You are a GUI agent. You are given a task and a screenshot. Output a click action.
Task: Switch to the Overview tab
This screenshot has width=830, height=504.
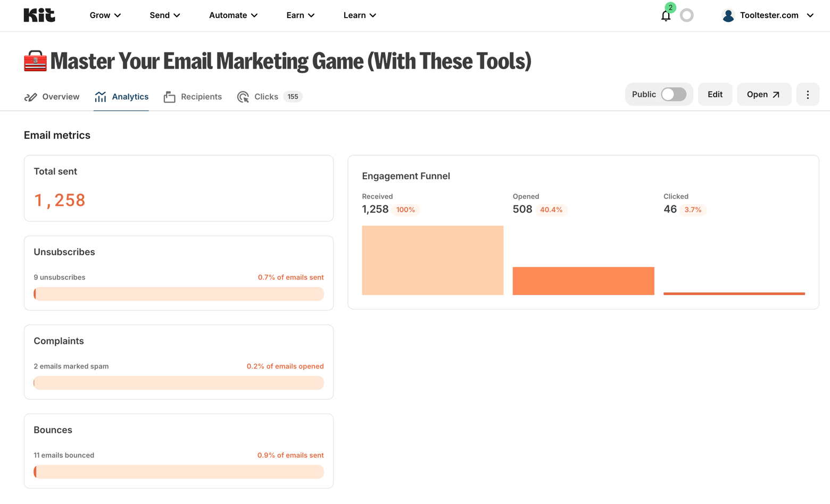[52, 97]
